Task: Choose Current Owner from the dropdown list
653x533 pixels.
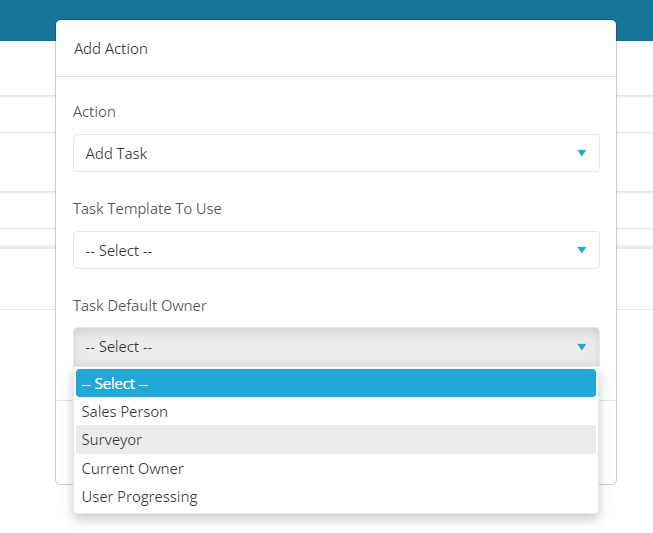Action: (x=336, y=468)
